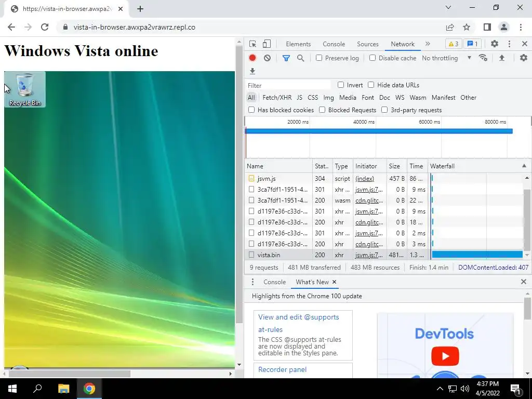Show hidden system tray icons
The image size is (532, 399).
440,389
